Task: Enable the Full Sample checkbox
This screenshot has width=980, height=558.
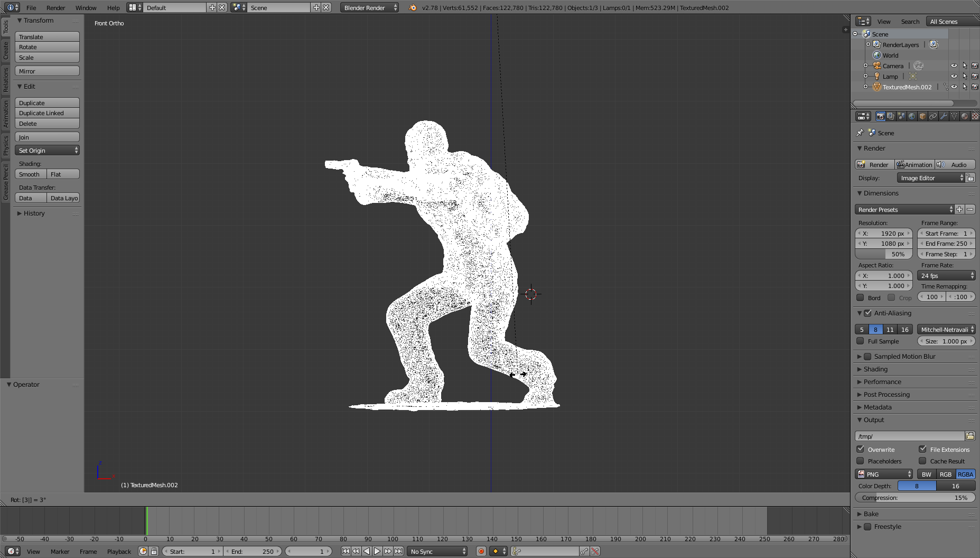Action: click(860, 341)
